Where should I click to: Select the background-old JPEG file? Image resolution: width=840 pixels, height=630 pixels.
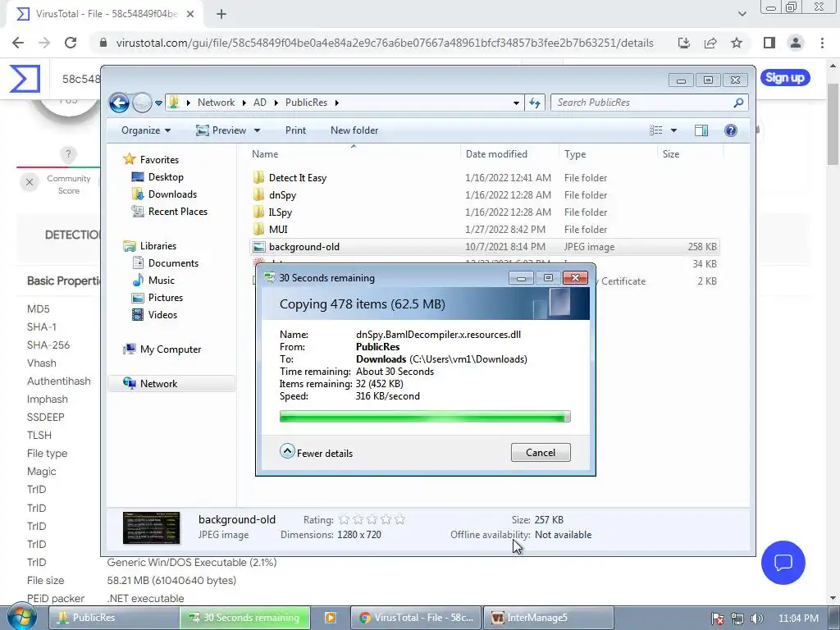(485, 247)
